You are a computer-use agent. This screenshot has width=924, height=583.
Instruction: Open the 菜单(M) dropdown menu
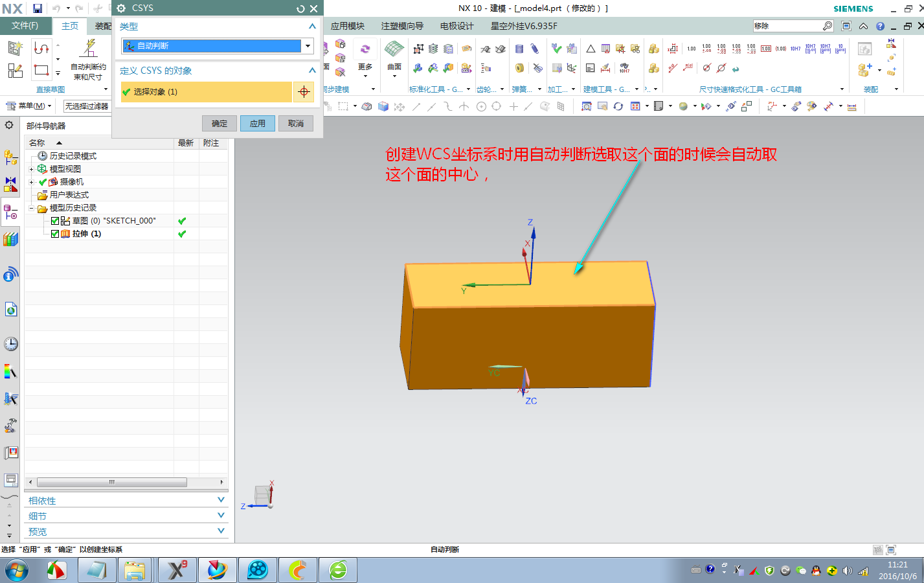tap(29, 106)
